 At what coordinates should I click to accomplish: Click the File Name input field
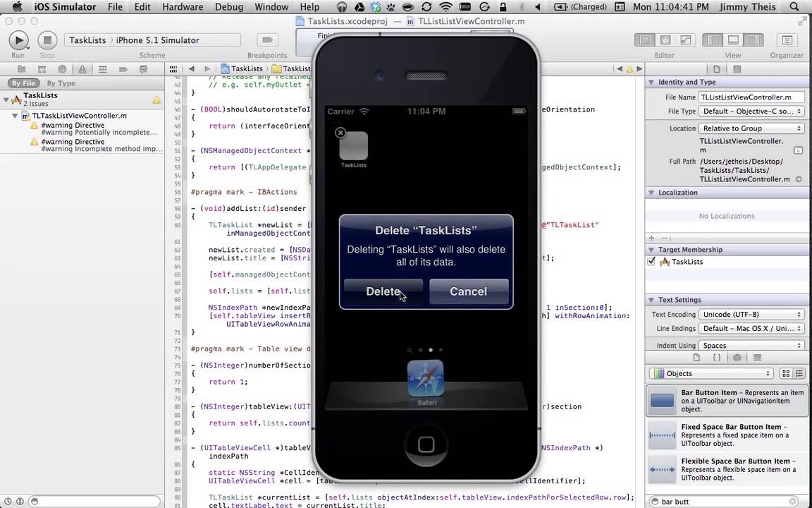[751, 97]
